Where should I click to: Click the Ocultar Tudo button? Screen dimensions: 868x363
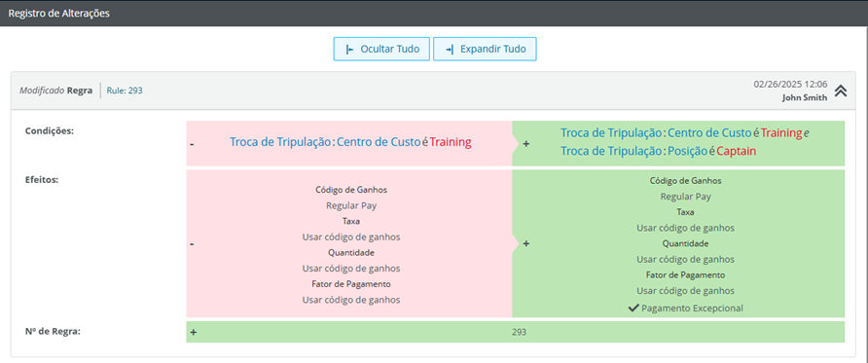381,49
